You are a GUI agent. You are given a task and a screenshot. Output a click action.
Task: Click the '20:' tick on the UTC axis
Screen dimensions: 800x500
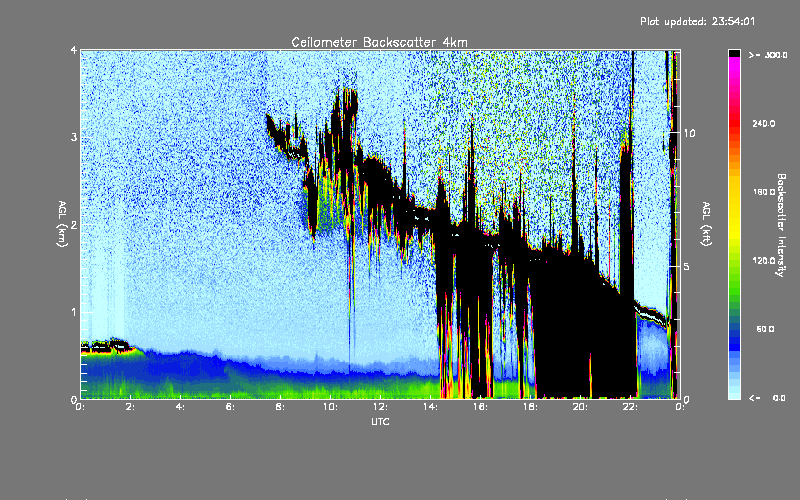pos(580,407)
